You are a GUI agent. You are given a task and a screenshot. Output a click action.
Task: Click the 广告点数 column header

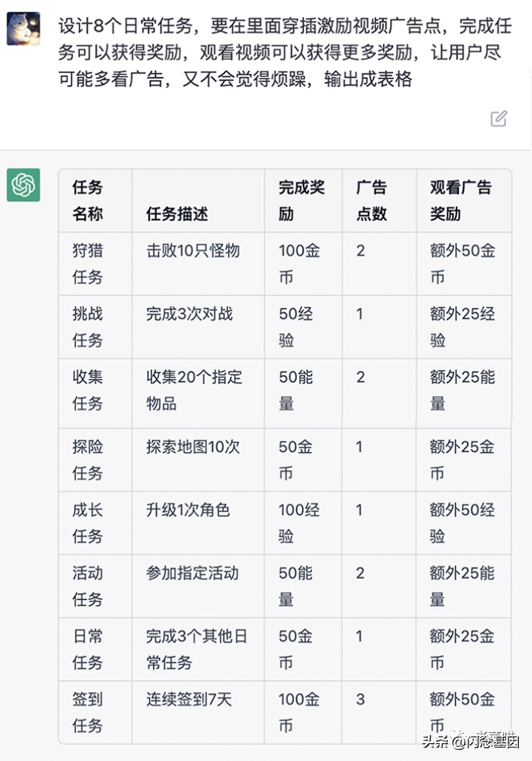[372, 201]
